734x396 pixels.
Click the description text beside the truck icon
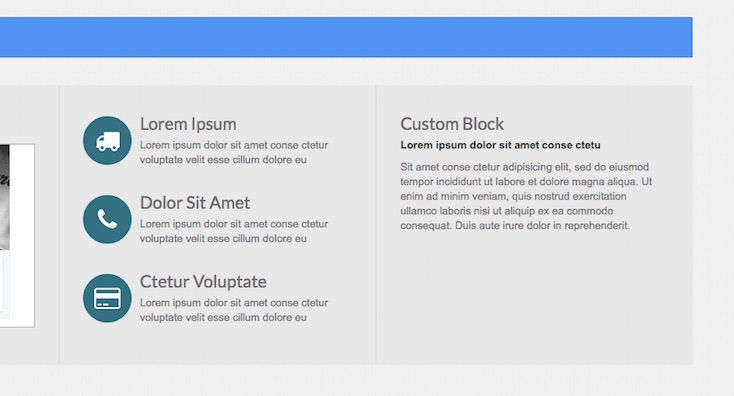(234, 152)
